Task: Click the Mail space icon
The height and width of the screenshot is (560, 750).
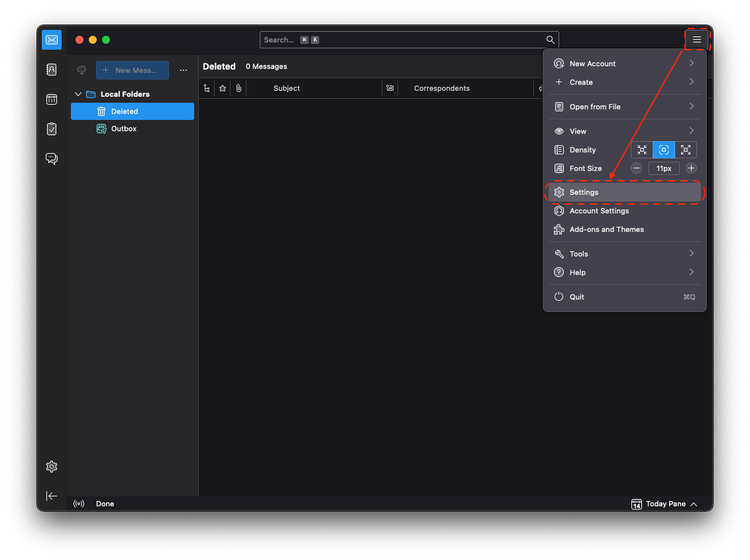Action: point(52,40)
